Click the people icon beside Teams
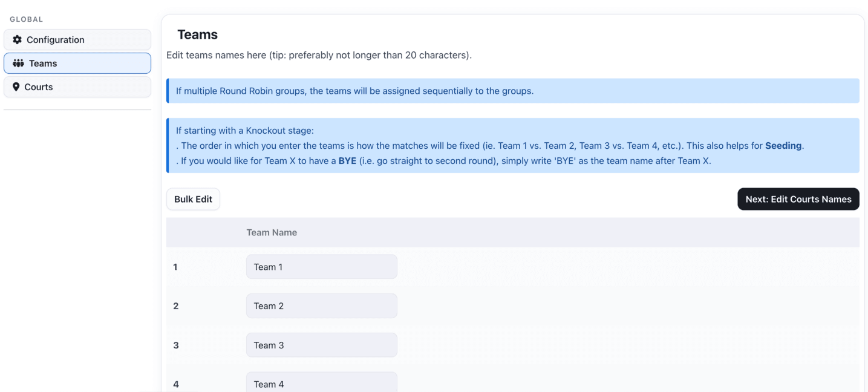The height and width of the screenshot is (392, 868). [18, 64]
